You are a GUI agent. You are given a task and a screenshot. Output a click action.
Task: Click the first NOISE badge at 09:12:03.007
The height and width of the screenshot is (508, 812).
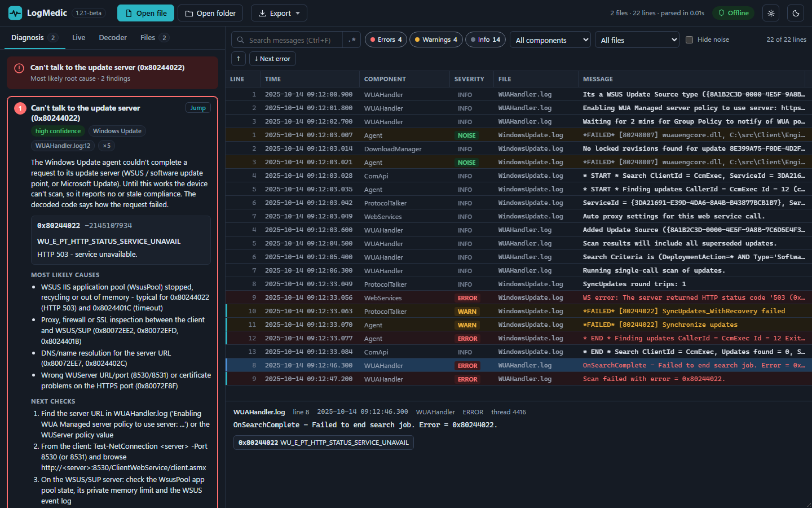tap(467, 135)
